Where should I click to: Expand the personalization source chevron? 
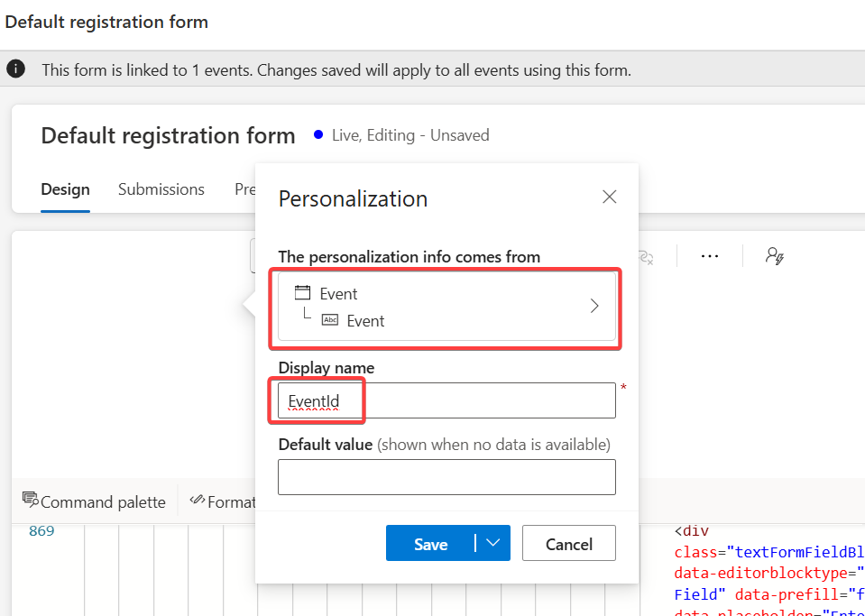coord(594,306)
